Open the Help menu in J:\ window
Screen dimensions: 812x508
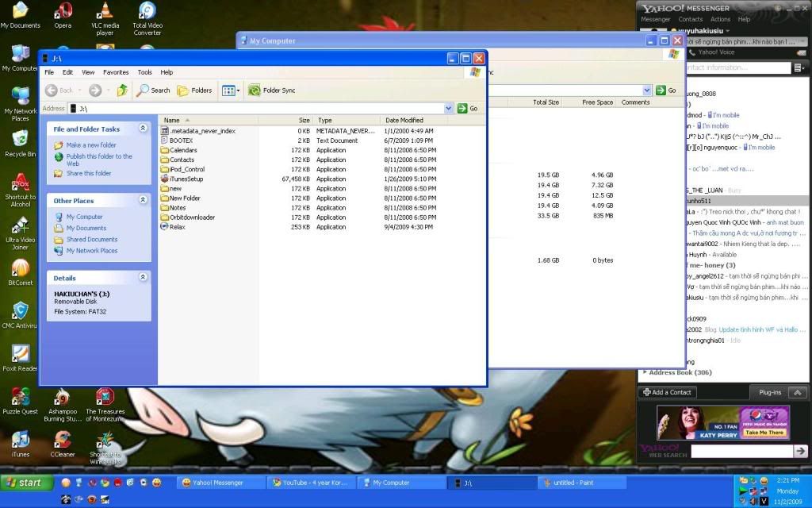(x=167, y=72)
